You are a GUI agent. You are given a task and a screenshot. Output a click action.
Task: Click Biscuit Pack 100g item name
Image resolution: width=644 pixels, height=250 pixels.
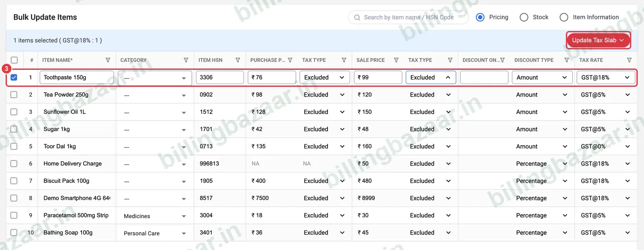66,181
